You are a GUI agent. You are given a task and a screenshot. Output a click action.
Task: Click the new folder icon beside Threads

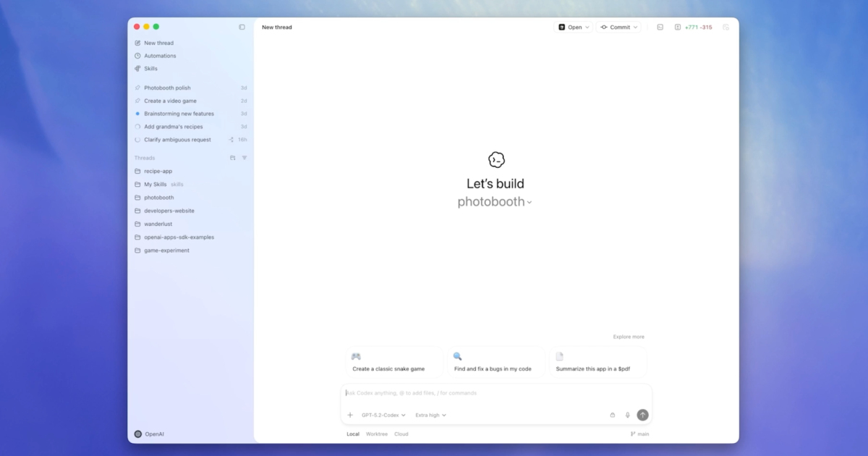click(232, 158)
